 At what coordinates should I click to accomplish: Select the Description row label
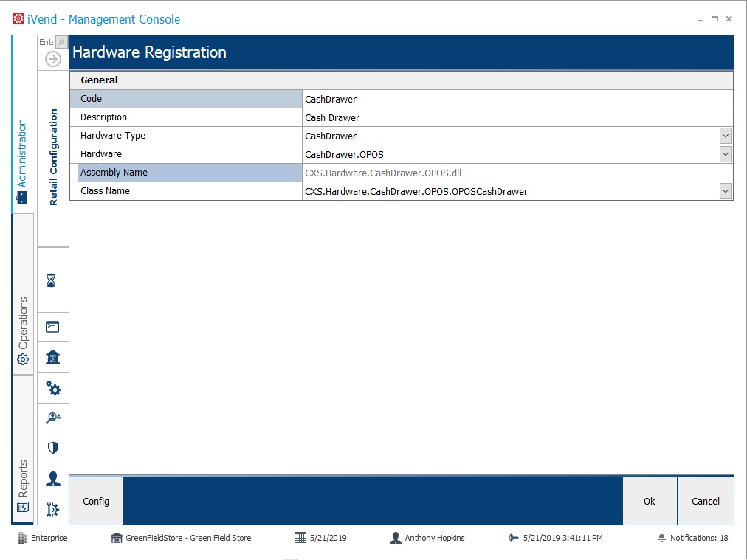(x=186, y=117)
